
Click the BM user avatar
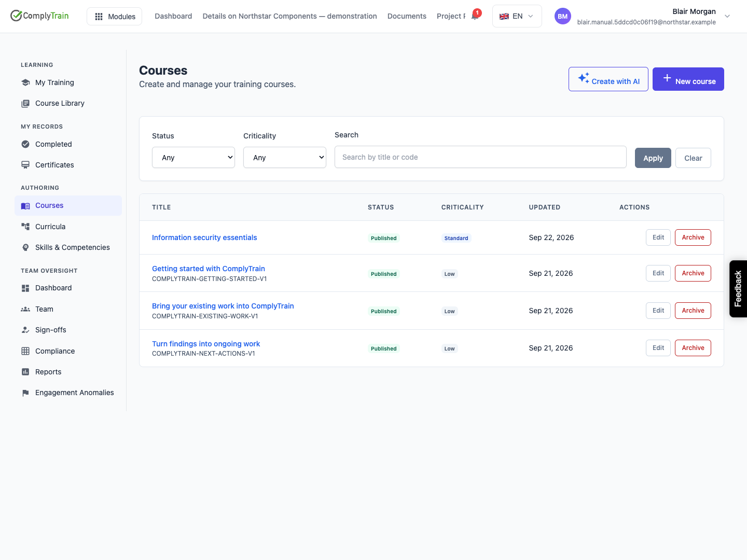[x=563, y=16]
